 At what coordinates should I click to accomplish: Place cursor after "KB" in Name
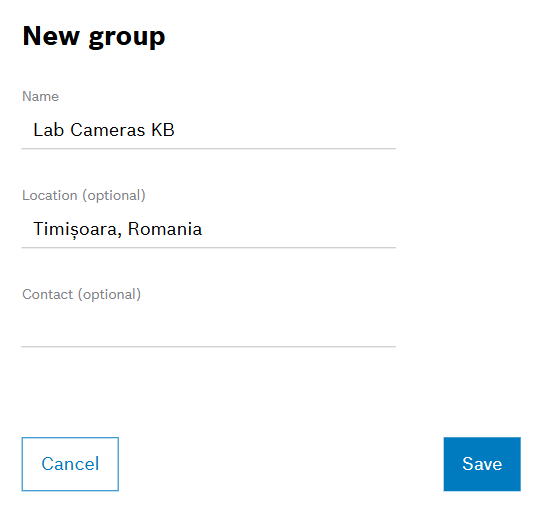pyautogui.click(x=175, y=130)
